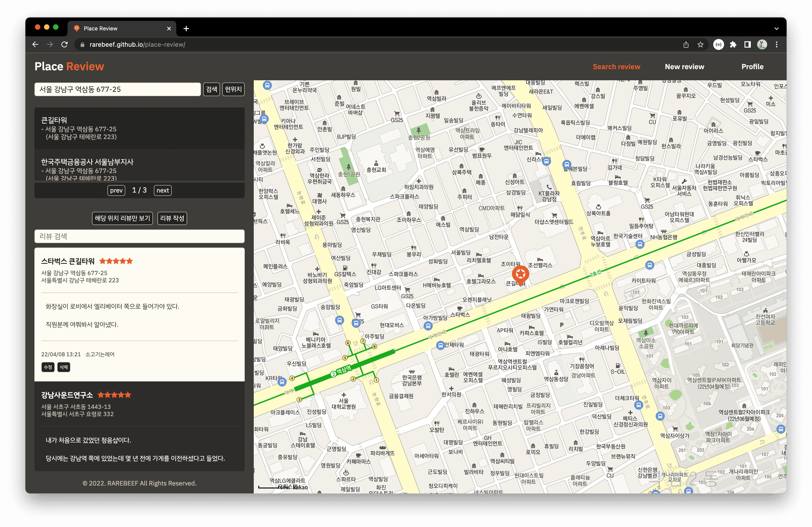Open a new browser tab
This screenshot has height=527, width=812.
(x=186, y=29)
